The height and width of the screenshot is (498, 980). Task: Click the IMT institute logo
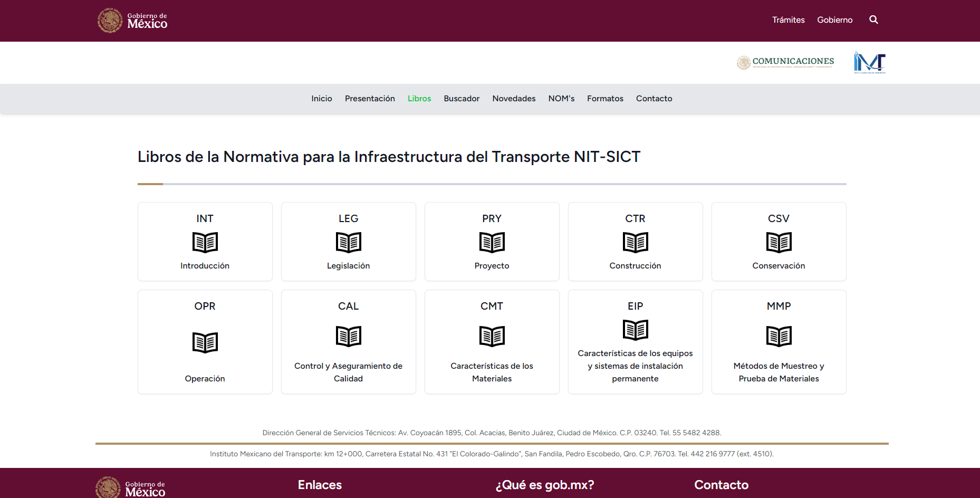pyautogui.click(x=869, y=62)
